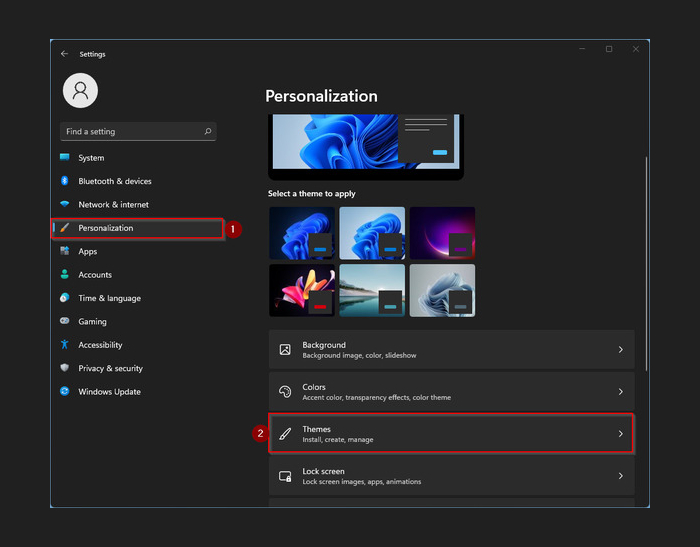Click the System monitor icon
Viewport: 700px width, 547px height.
click(65, 157)
